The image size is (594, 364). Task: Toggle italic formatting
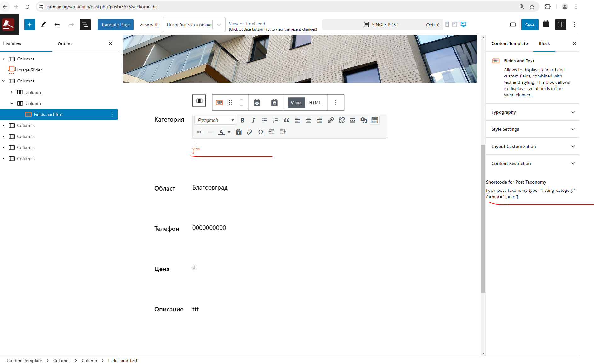click(x=253, y=120)
